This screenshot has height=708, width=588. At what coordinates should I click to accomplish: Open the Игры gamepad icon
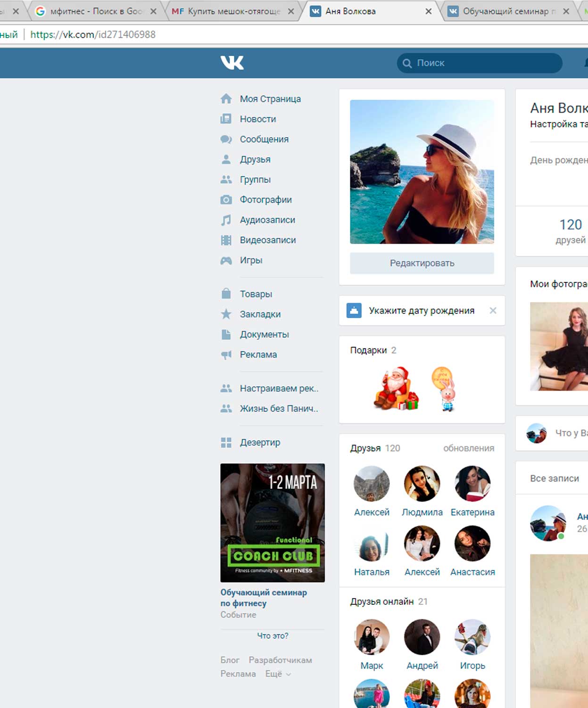tap(226, 260)
